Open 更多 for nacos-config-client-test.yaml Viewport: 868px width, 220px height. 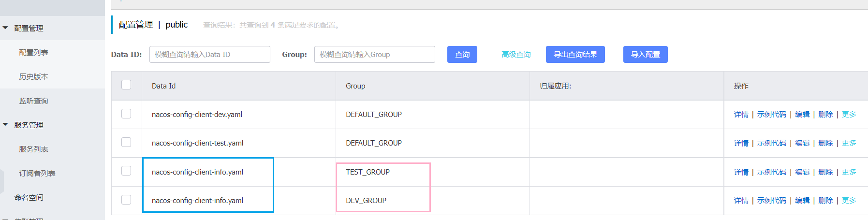(849, 143)
